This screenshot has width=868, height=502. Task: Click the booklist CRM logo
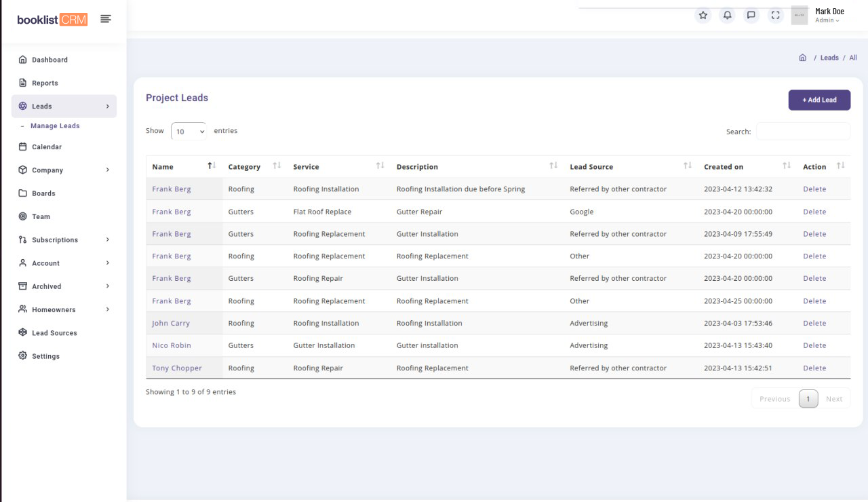[x=52, y=20]
